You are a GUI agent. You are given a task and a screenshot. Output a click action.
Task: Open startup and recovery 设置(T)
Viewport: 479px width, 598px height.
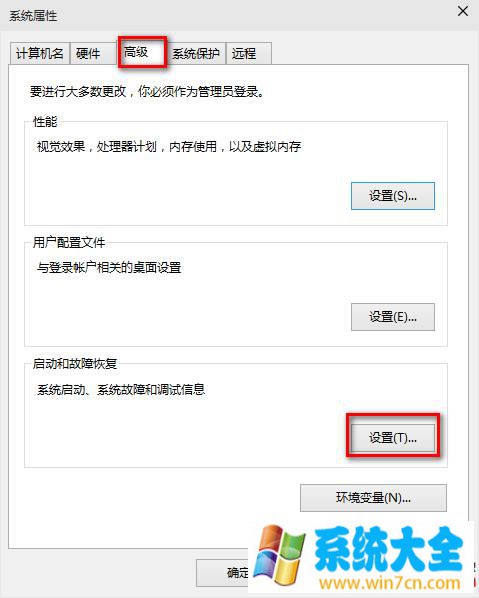point(392,438)
